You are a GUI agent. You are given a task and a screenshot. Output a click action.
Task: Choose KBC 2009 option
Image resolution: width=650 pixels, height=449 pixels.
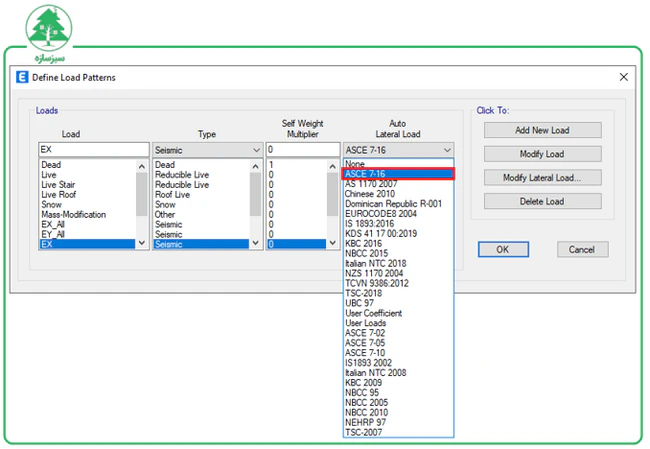pos(398,383)
